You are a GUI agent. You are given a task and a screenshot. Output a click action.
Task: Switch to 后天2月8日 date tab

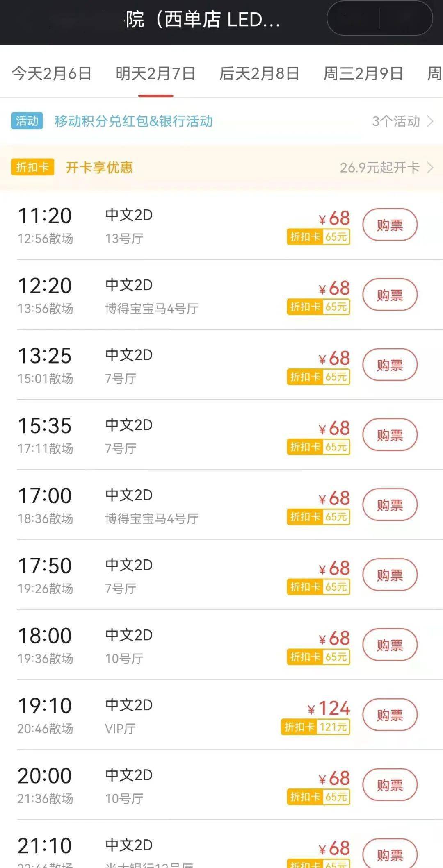click(259, 74)
